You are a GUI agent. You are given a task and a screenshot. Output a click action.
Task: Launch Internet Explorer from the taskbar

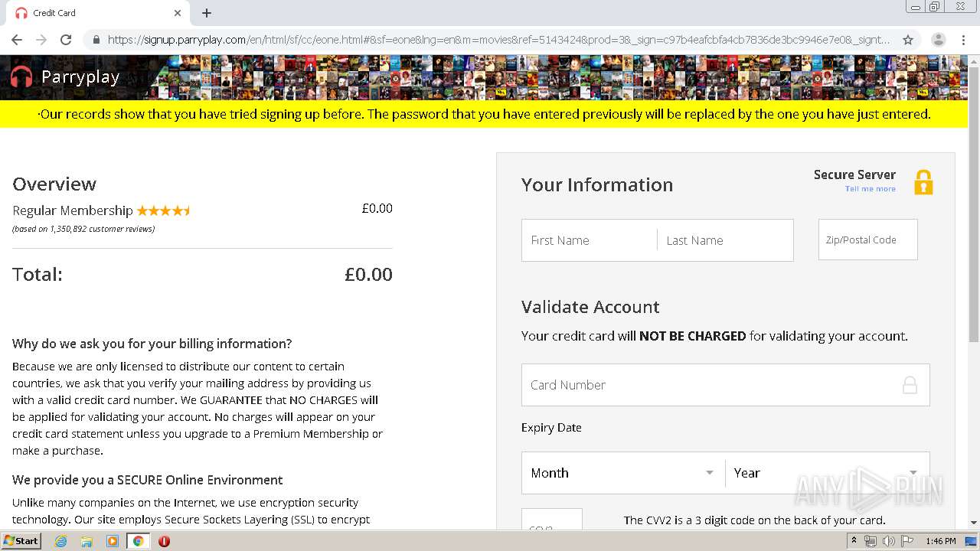pos(61,541)
